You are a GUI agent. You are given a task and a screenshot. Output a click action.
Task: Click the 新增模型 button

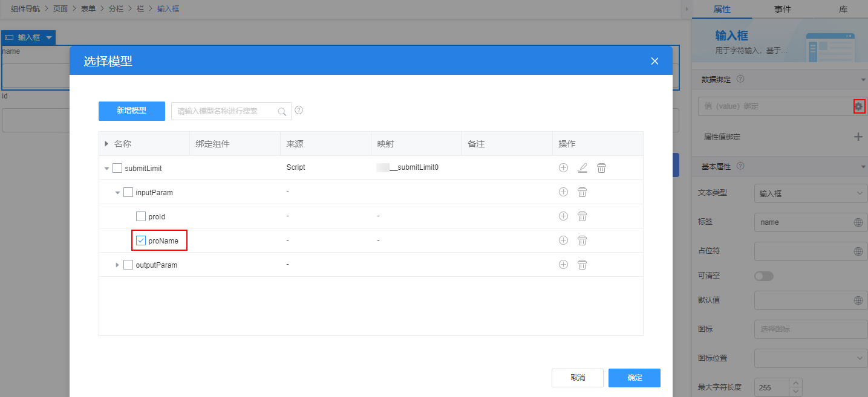(132, 111)
